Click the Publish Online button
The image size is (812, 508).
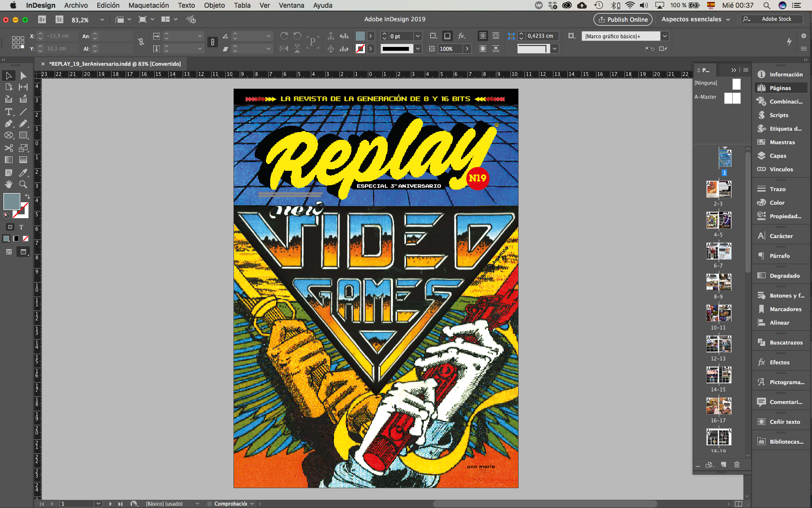point(623,19)
